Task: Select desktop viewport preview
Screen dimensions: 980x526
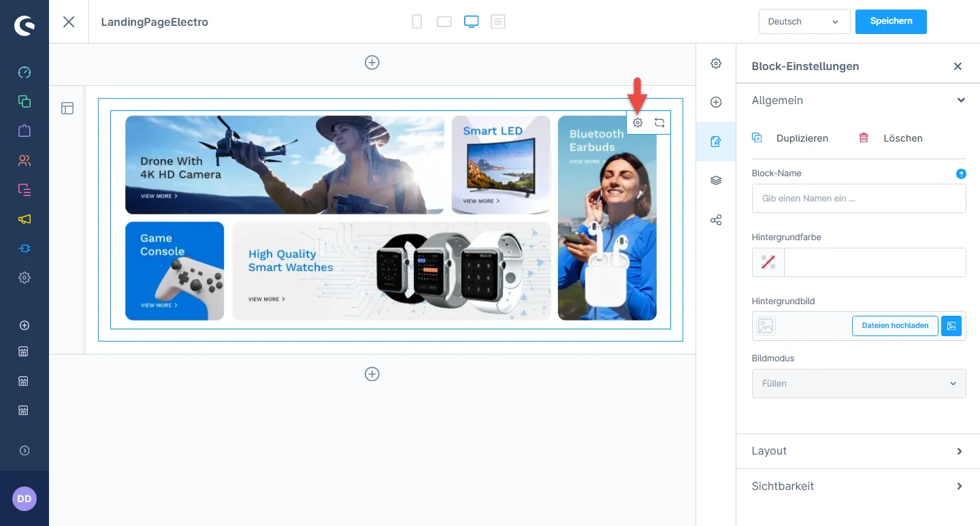Action: click(x=471, y=22)
